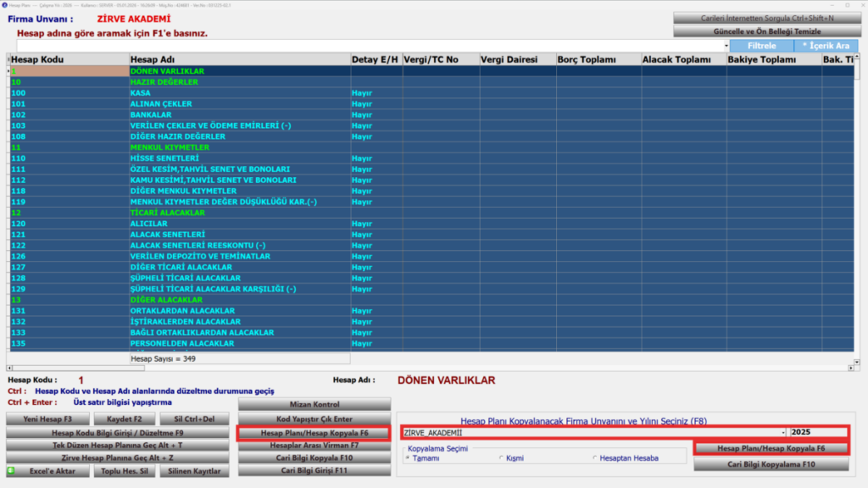Select the ŞÜPHELİ TİCARİ ALACAKLAR row
This screenshot has width=868, height=488.
tap(431, 278)
